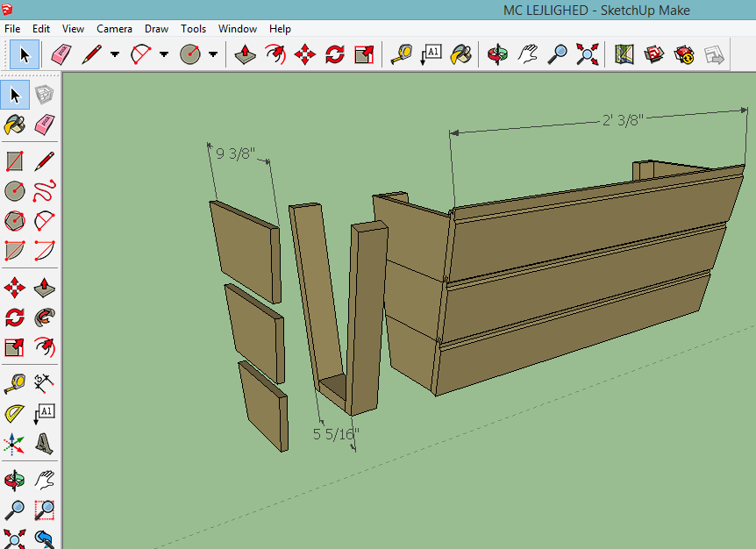Choose the Arc tool in top toolbar
The height and width of the screenshot is (549, 756).
141,54
